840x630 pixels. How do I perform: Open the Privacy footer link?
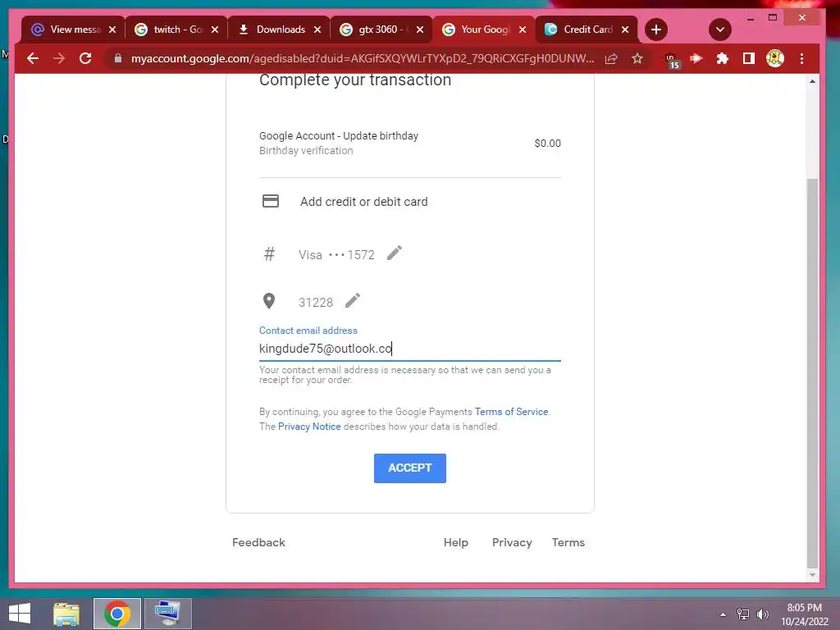512,543
